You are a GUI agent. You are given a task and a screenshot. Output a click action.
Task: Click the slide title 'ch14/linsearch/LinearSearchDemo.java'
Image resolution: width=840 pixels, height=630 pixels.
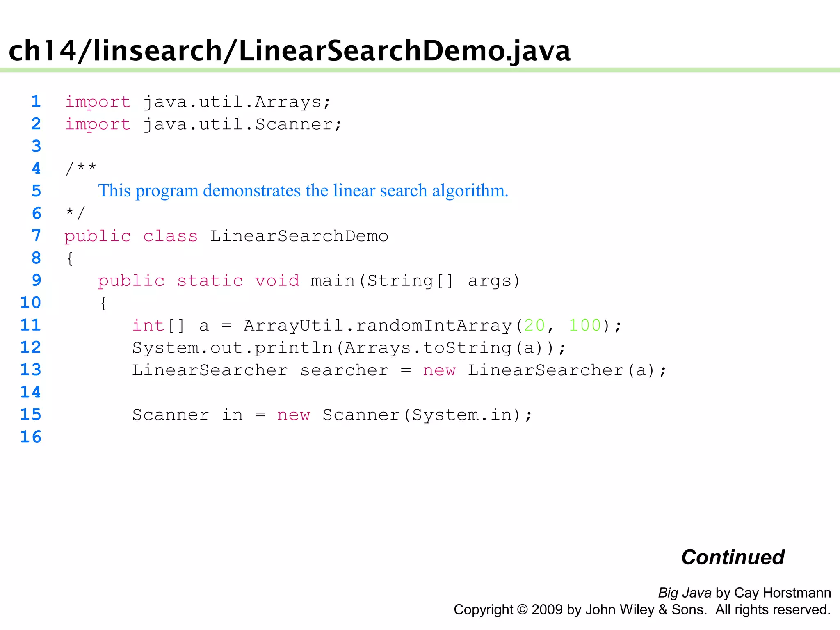point(289,51)
